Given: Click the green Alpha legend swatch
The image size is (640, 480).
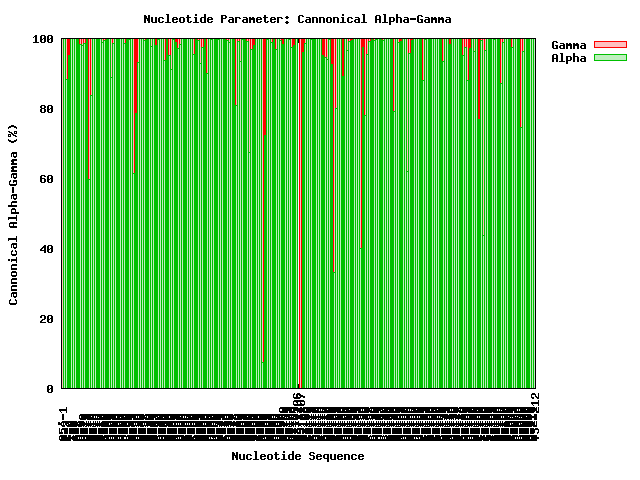Looking at the screenshot, I should click(610, 58).
